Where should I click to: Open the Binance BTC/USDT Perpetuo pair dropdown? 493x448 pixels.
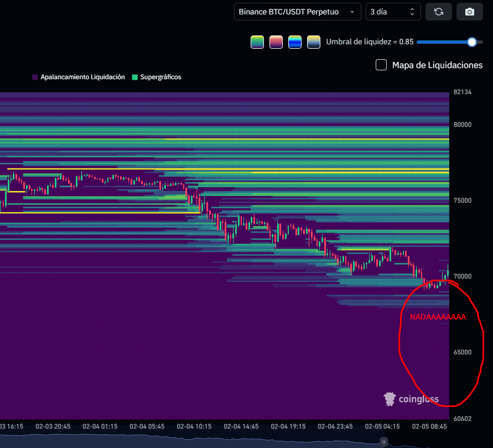pyautogui.click(x=298, y=12)
